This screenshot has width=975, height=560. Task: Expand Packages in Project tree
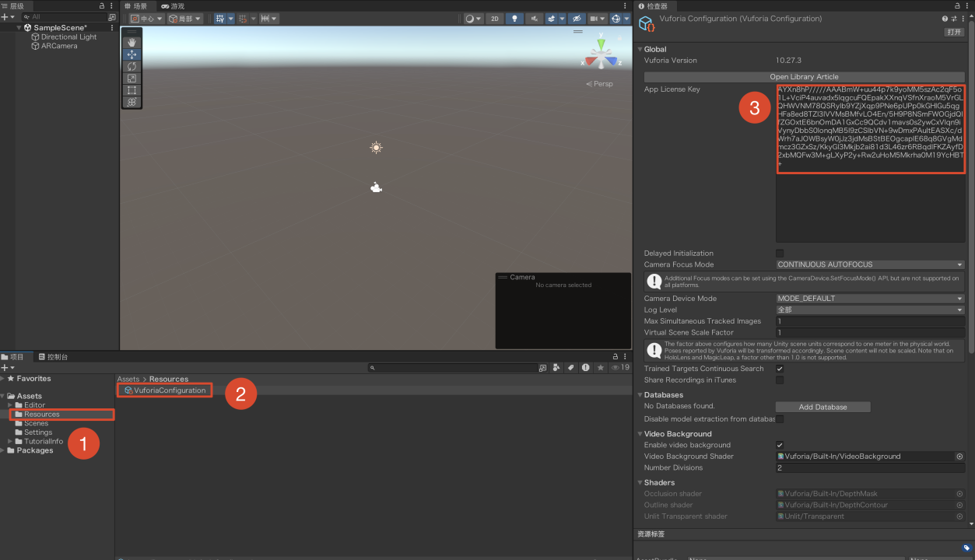pos(3,450)
